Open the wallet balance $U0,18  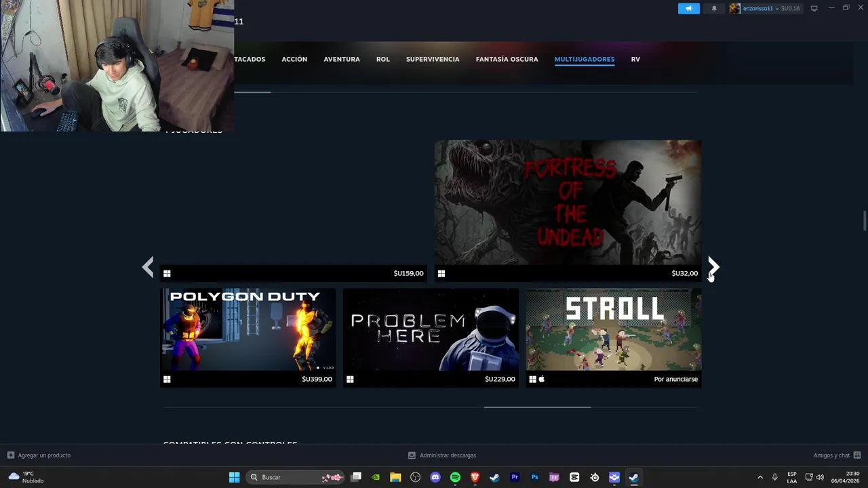pos(791,8)
